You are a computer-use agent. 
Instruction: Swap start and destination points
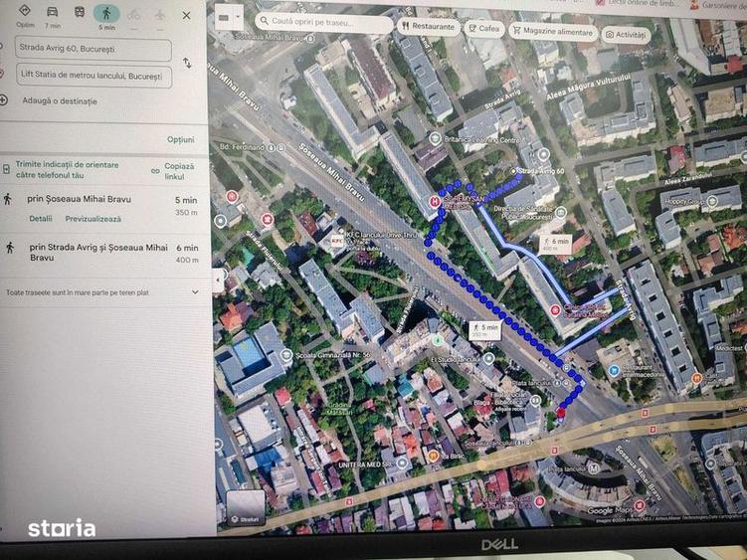click(x=187, y=63)
